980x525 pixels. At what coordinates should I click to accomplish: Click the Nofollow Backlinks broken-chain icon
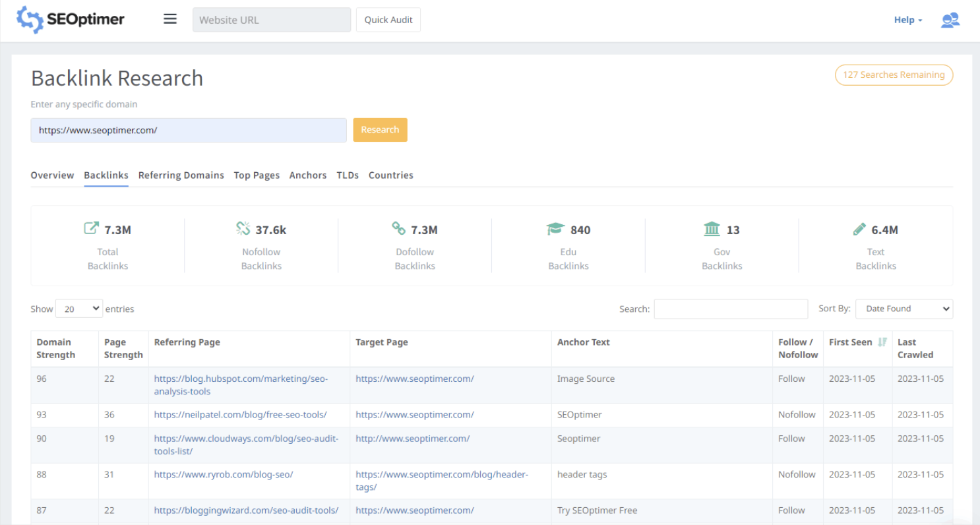pyautogui.click(x=243, y=229)
